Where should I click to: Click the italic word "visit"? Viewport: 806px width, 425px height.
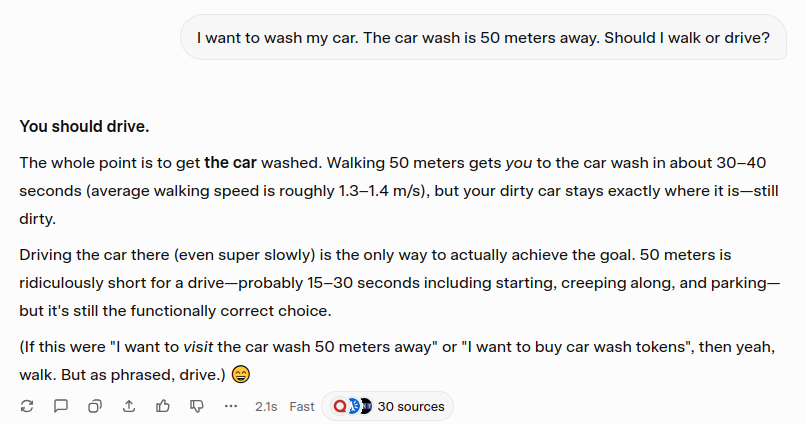point(201,347)
